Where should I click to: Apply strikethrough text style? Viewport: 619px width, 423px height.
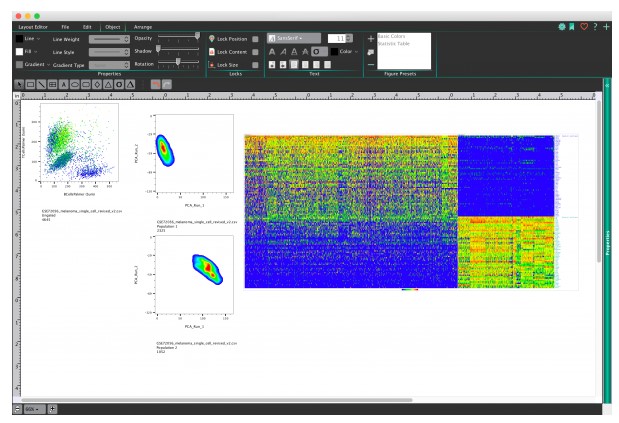[305, 52]
